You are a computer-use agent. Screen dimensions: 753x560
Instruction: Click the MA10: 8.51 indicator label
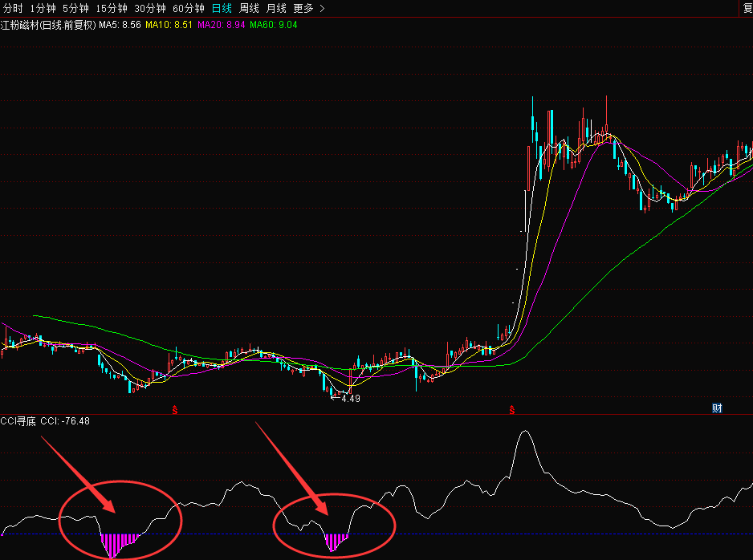[x=169, y=25]
